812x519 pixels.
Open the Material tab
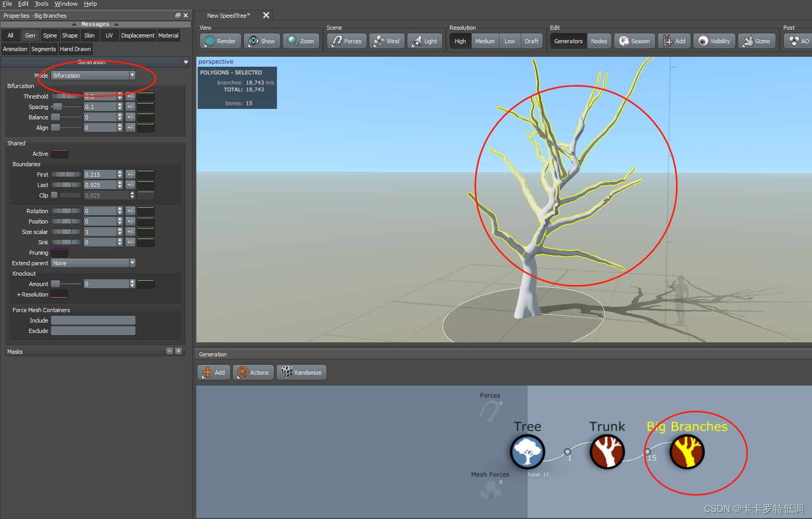click(168, 35)
